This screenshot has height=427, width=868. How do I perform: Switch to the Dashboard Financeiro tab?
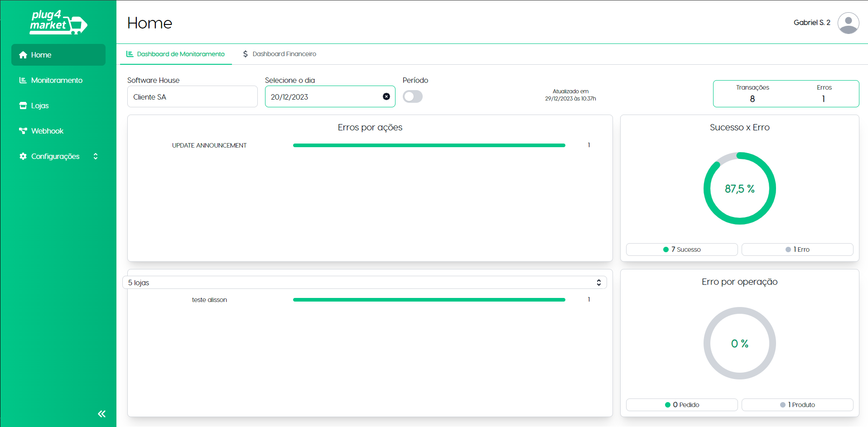click(284, 54)
